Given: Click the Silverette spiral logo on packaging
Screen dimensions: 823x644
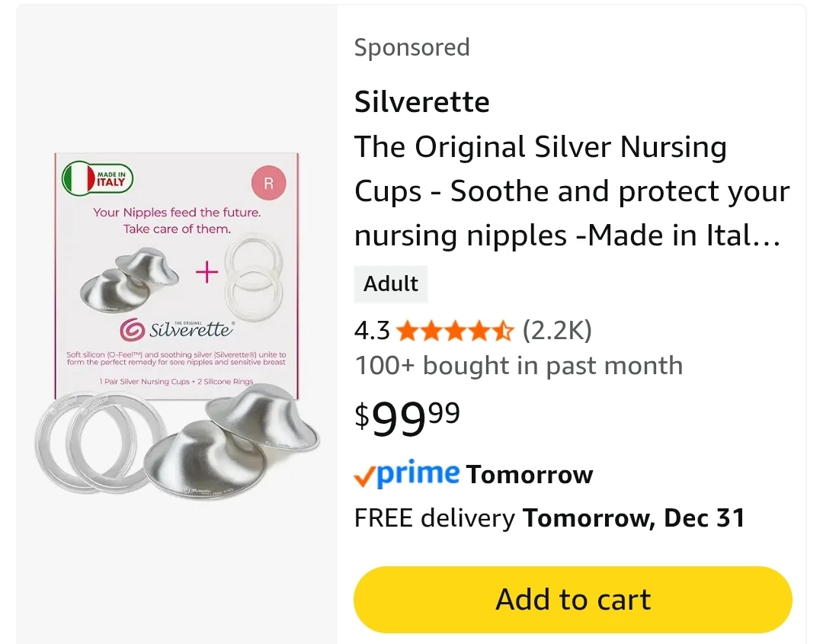Looking at the screenshot, I should pos(132,330).
